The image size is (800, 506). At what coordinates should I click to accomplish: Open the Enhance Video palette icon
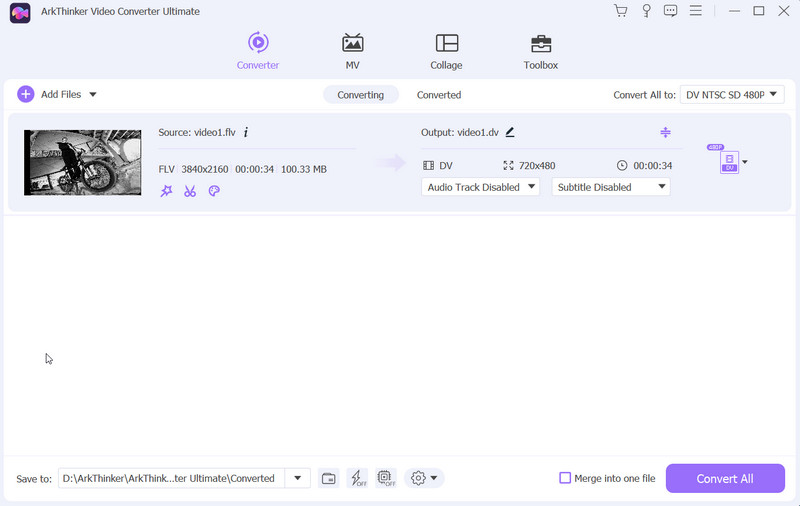[214, 191]
